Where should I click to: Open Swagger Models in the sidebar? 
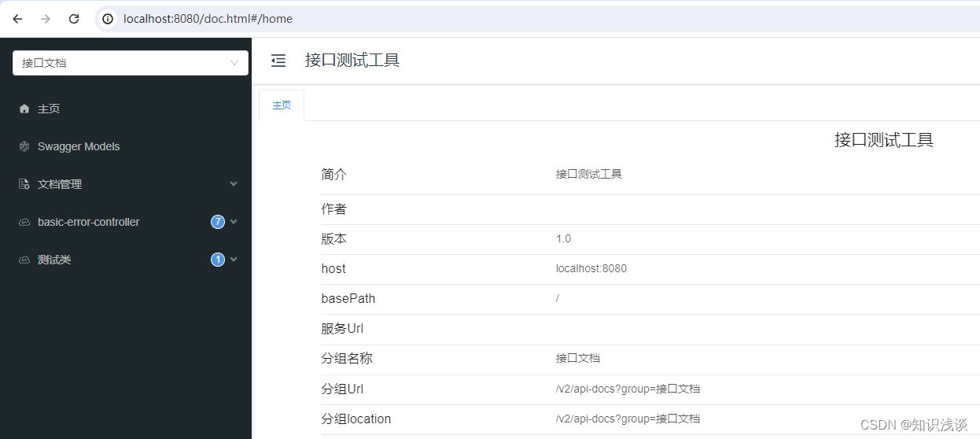79,146
